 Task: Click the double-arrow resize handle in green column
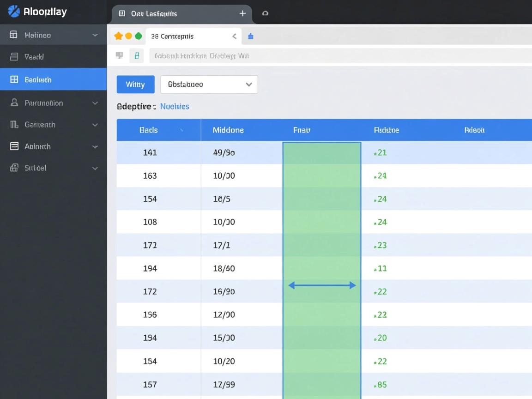[x=322, y=285]
